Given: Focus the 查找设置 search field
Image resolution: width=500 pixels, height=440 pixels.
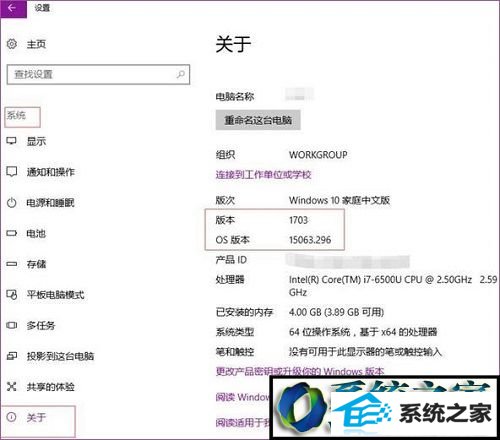Looking at the screenshot, I should tap(98, 74).
